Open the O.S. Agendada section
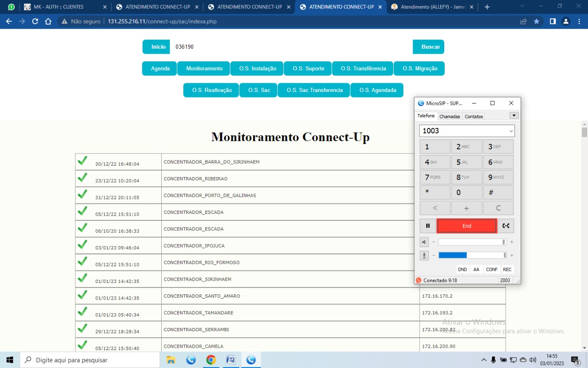This screenshot has width=588, height=368. (x=377, y=90)
